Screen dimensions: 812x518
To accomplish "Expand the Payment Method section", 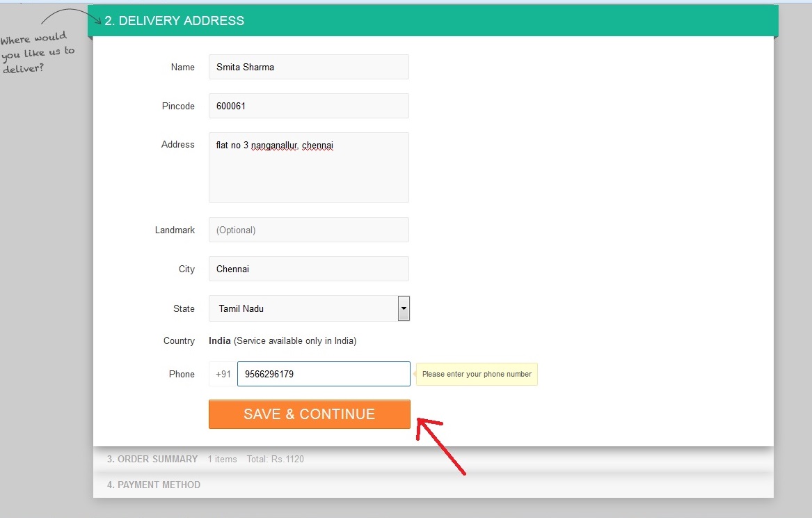I will (x=153, y=485).
